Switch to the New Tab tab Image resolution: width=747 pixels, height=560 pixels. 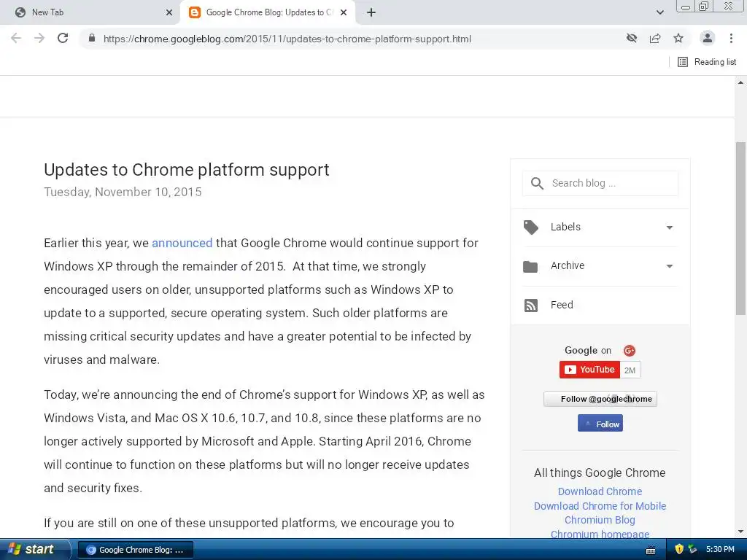(x=90, y=12)
